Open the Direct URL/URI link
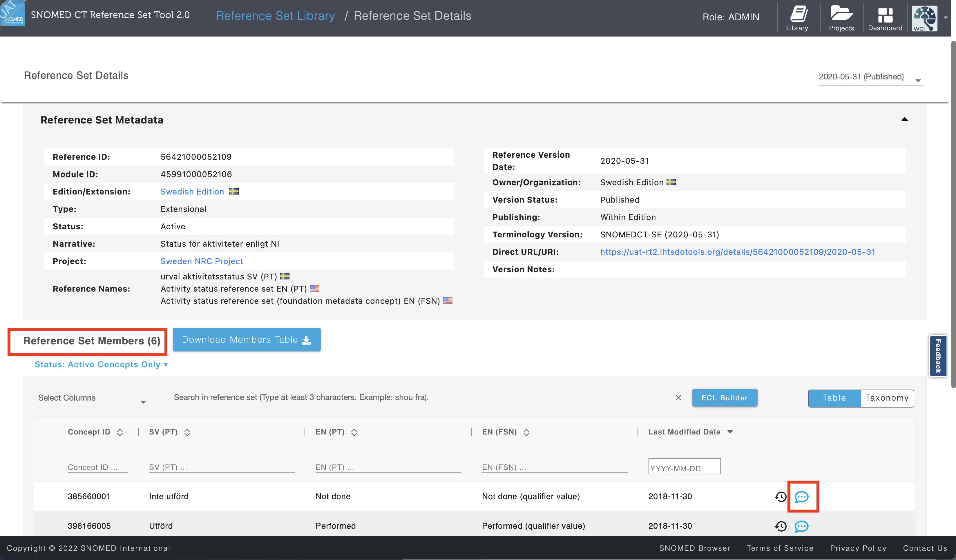Viewport: 956px width, 560px height. [738, 252]
